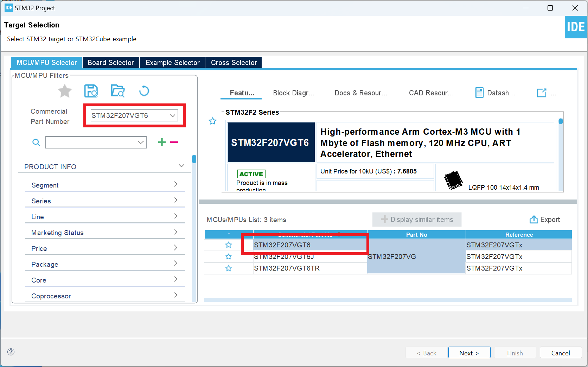The width and height of the screenshot is (588, 367).
Task: Toggle the favorite star for the STM32F207VGT6TR row
Action: point(229,268)
